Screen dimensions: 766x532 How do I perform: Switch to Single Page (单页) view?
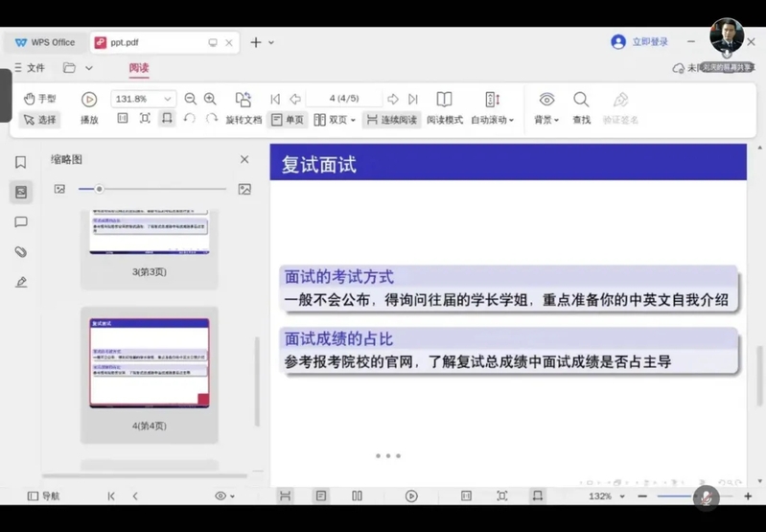coord(287,120)
